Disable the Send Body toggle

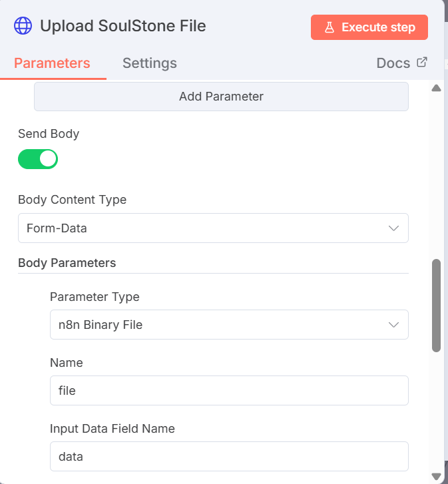(x=38, y=159)
